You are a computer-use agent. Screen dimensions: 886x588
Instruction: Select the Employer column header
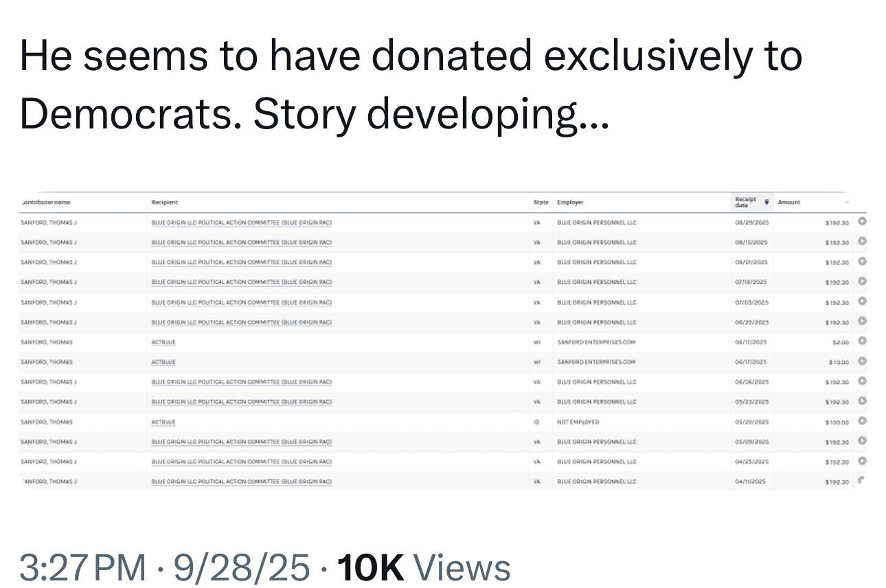tap(570, 202)
